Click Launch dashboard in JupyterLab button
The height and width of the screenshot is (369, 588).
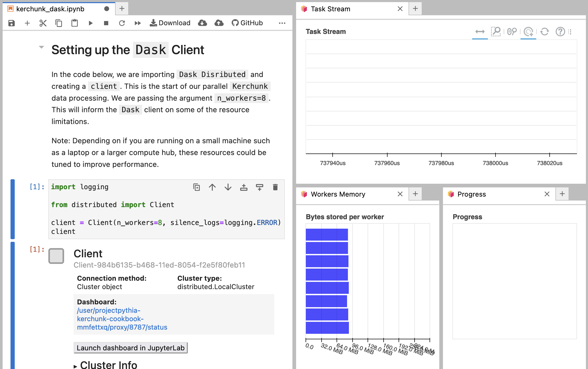131,348
